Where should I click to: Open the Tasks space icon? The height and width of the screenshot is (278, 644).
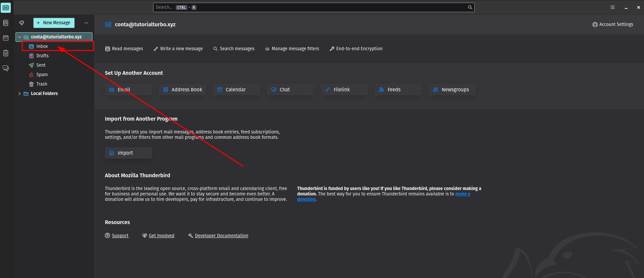(x=6, y=53)
